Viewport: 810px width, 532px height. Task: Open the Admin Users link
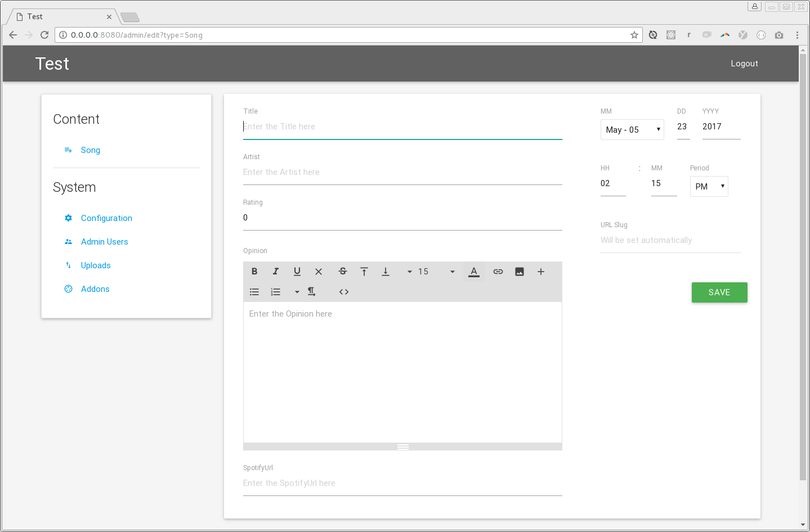[x=104, y=242]
